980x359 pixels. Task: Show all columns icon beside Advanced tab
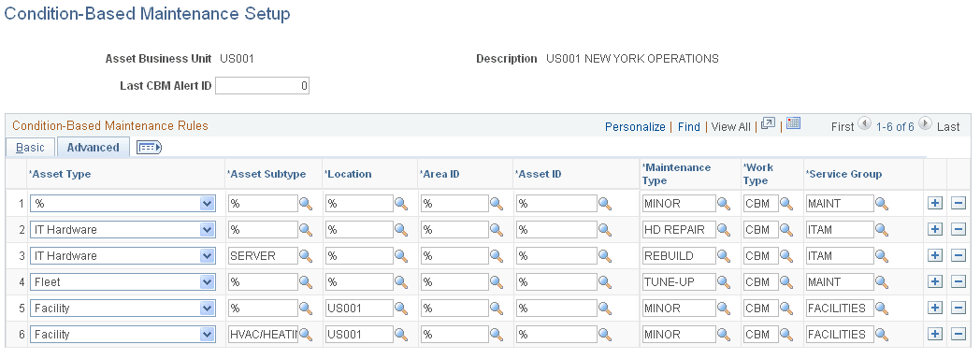click(149, 148)
